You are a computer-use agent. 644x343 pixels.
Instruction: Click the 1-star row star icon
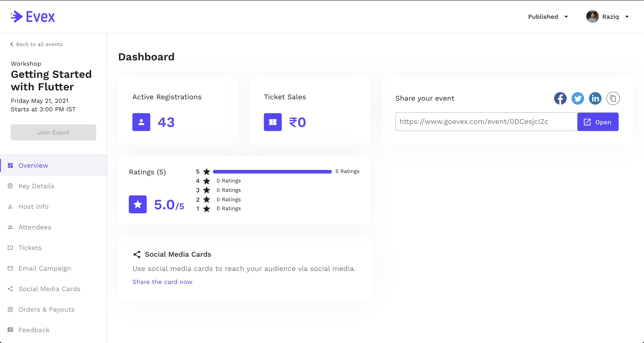(x=206, y=208)
